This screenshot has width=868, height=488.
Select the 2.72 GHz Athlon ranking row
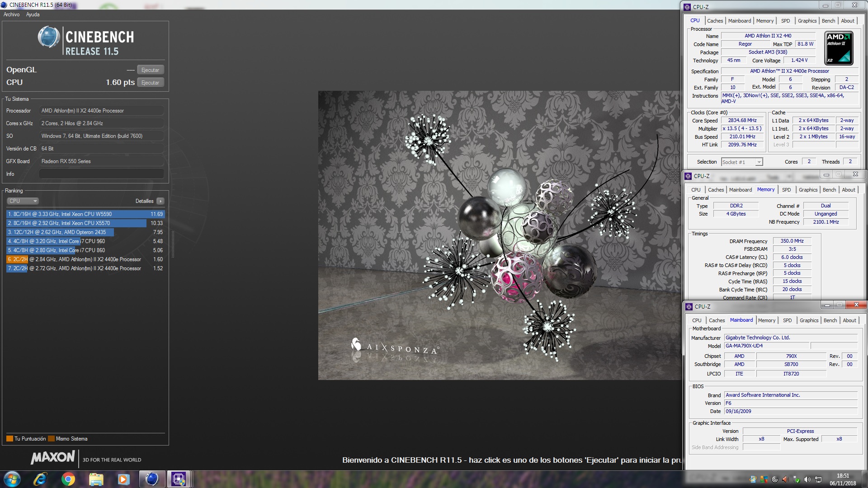85,268
